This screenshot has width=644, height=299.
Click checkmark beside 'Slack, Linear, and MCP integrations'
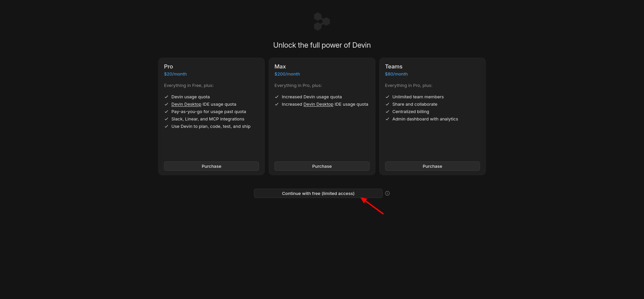point(166,119)
